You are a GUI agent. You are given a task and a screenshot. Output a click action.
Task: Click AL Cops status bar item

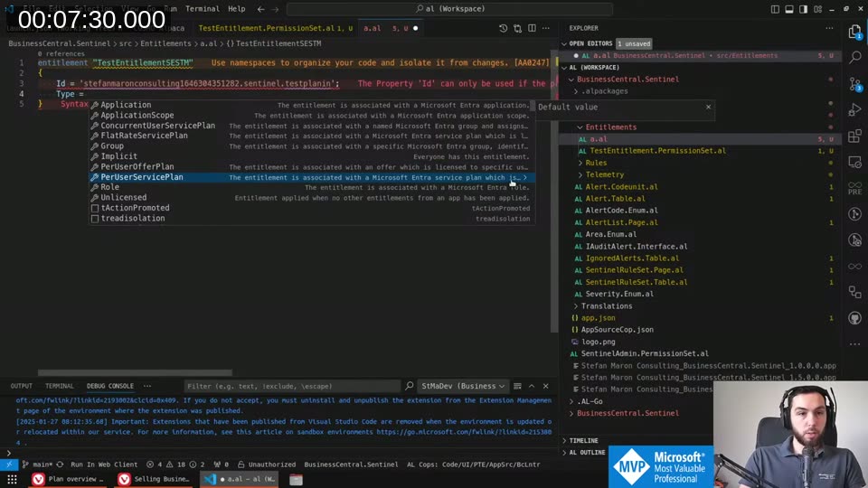point(473,465)
